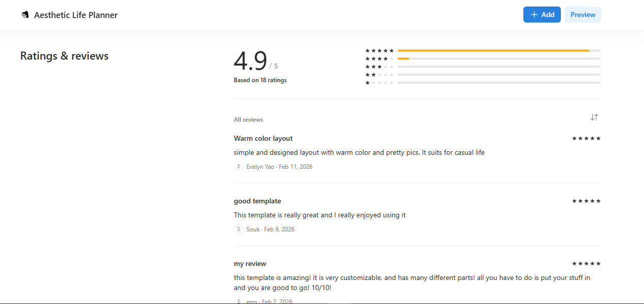Screen dimensions: 644x304
Task: Click the three-star rating distribution bar
Action: point(498,67)
